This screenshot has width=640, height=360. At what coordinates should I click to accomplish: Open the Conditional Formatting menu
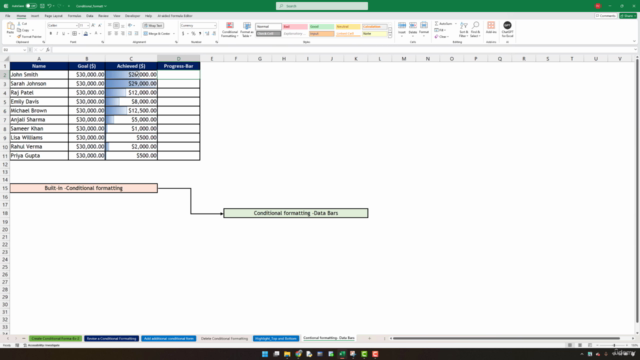[x=230, y=30]
